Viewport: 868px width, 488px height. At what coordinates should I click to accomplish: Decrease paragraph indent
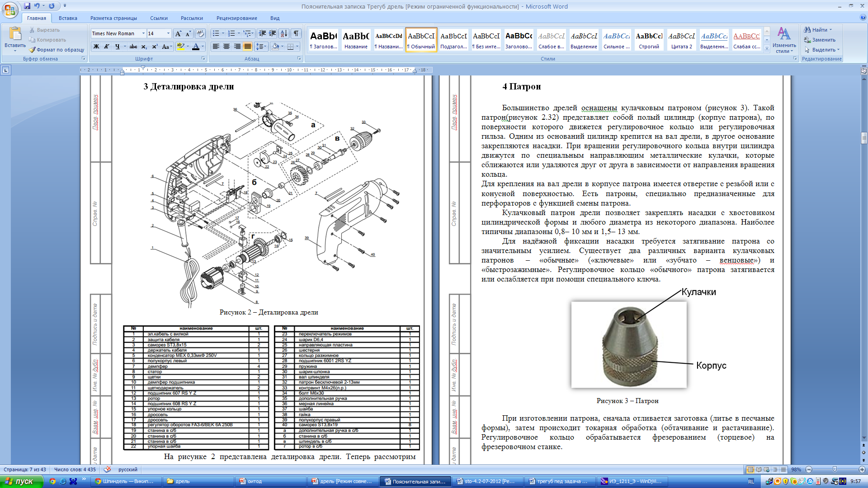coord(262,33)
